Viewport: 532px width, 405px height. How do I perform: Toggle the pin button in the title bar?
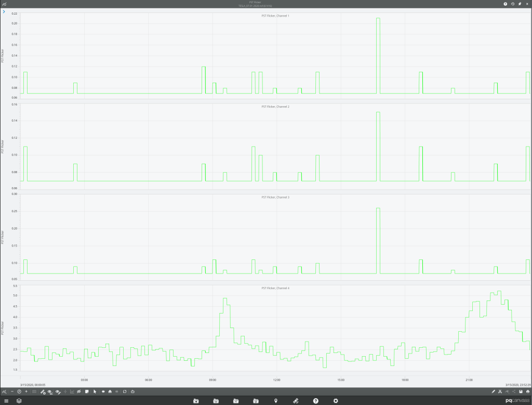(519, 4)
